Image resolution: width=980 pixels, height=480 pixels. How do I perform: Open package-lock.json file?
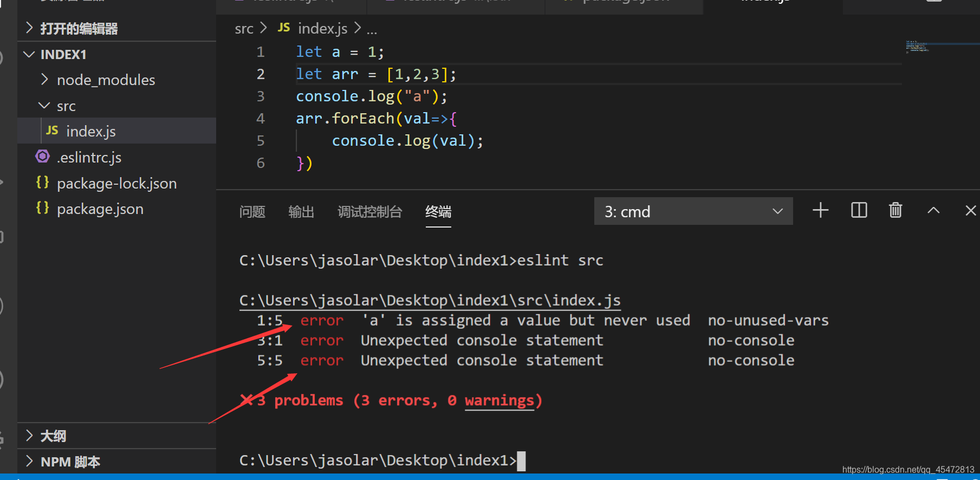pyautogui.click(x=116, y=184)
